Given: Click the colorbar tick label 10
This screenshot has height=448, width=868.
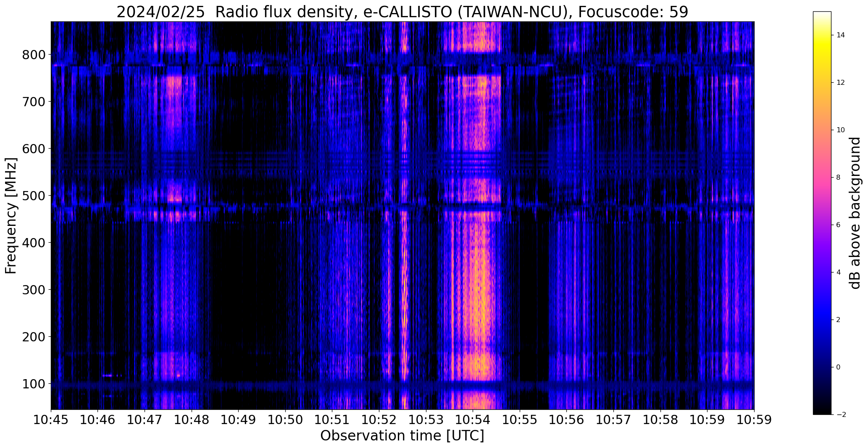Looking at the screenshot, I should point(841,130).
